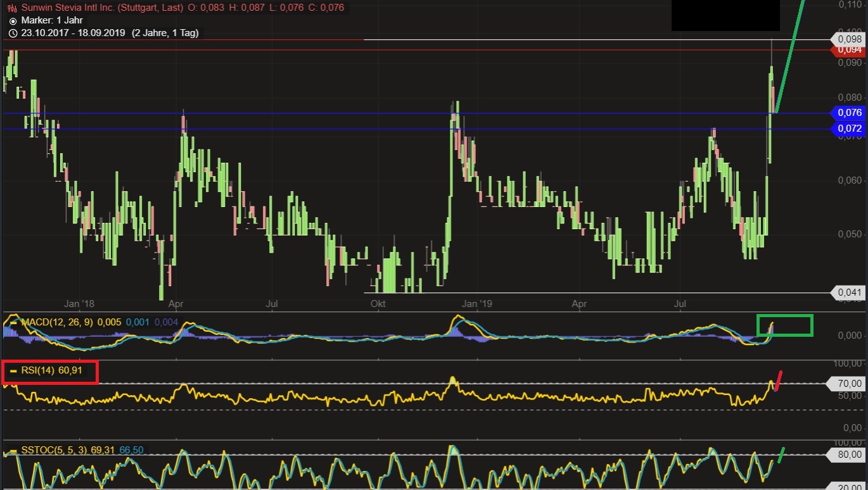Viewport: 868px width, 490px height.
Task: Click the SSTOC signal value 66,50
Action: [x=131, y=450]
